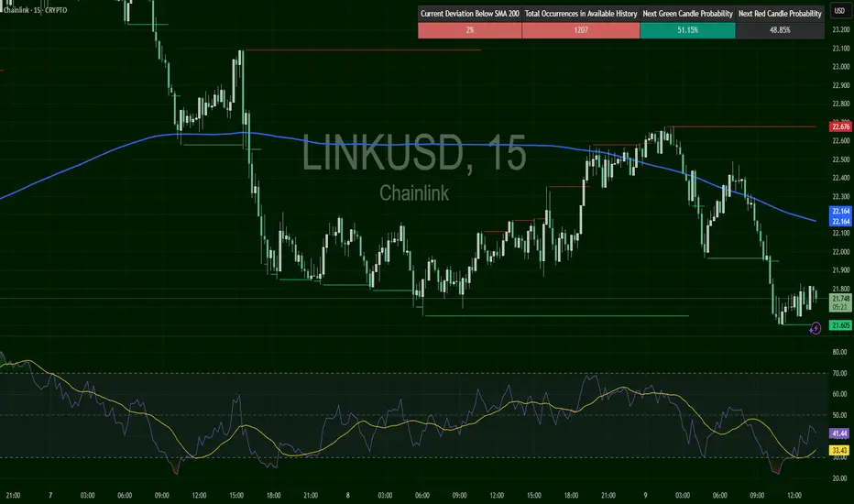The width and height of the screenshot is (854, 504).
Task: Click the 20.00 RSI axis label
Action: (x=839, y=478)
